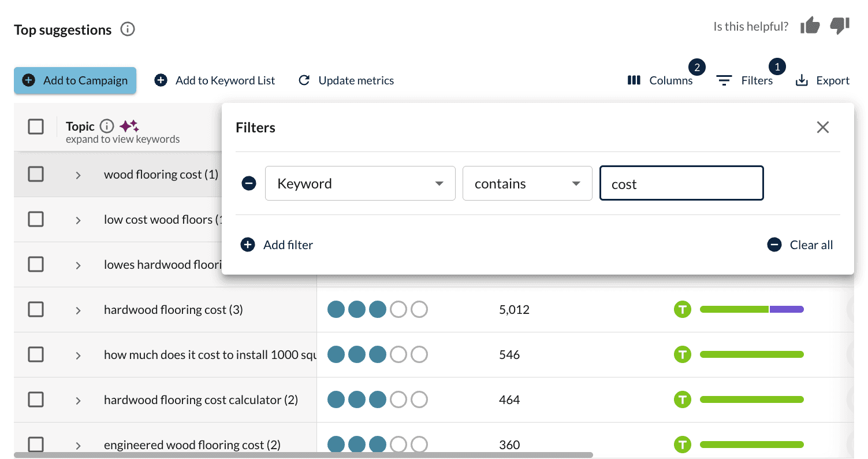Open the Columns menu
The height and width of the screenshot is (459, 868).
coord(660,80)
